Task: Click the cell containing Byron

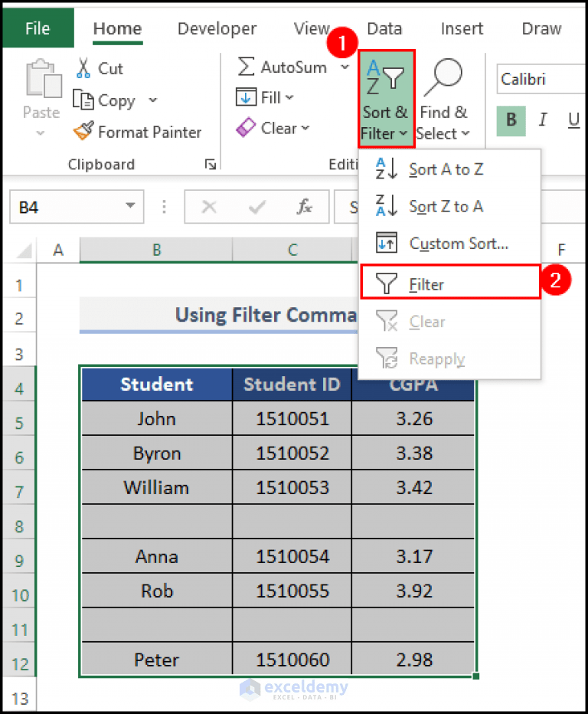Action: tap(156, 453)
